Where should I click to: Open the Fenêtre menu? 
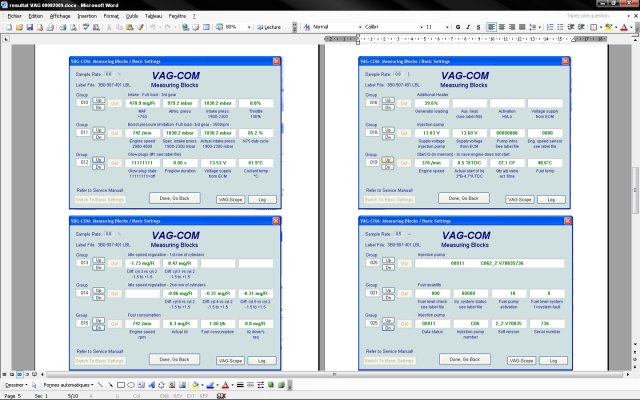coord(177,16)
